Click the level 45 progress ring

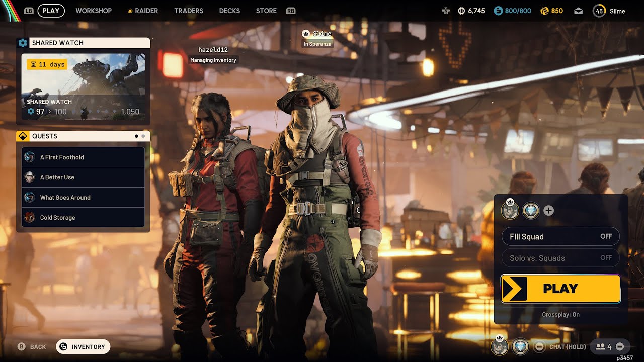coord(599,11)
